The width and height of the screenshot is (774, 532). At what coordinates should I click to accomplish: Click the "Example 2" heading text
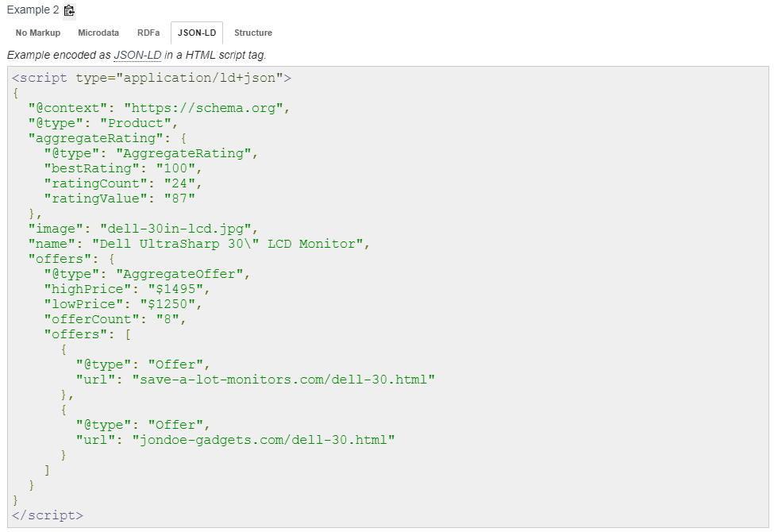pos(33,10)
